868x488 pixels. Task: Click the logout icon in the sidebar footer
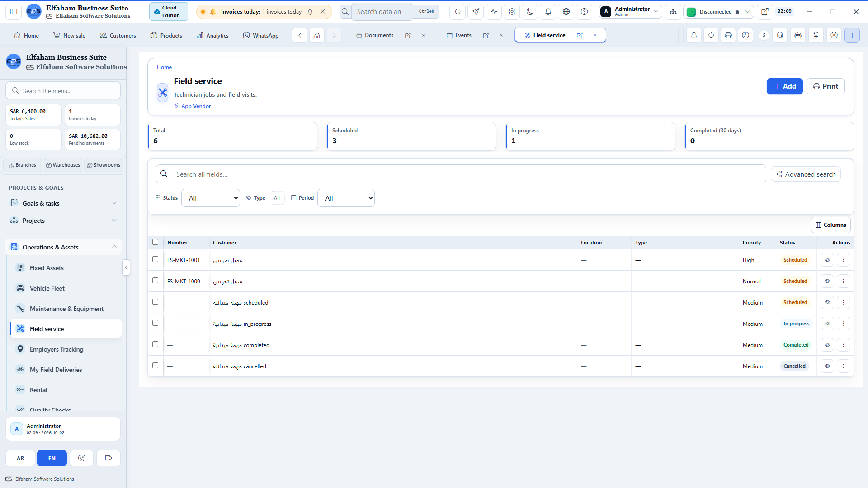click(x=108, y=458)
